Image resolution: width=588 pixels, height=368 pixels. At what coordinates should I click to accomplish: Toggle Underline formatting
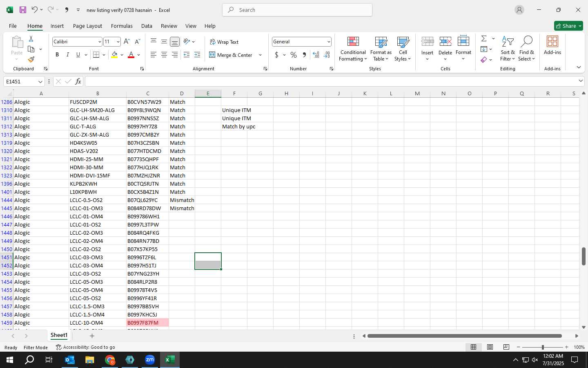point(78,55)
